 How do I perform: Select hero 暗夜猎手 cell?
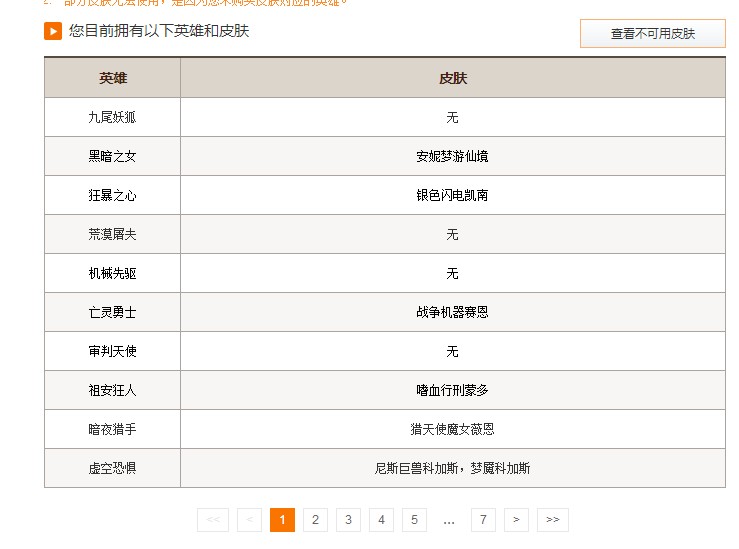[113, 429]
